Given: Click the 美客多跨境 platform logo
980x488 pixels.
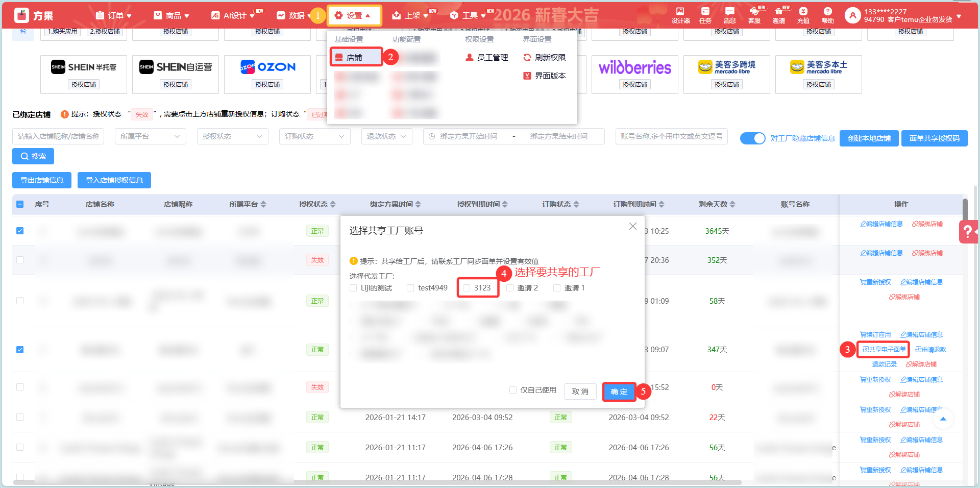Looking at the screenshot, I should click(727, 67).
